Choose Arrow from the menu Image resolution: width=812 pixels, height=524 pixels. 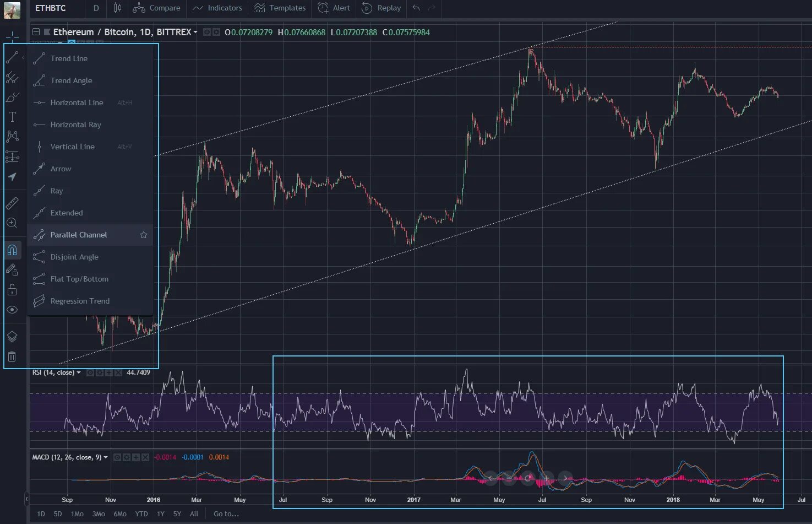(90, 169)
